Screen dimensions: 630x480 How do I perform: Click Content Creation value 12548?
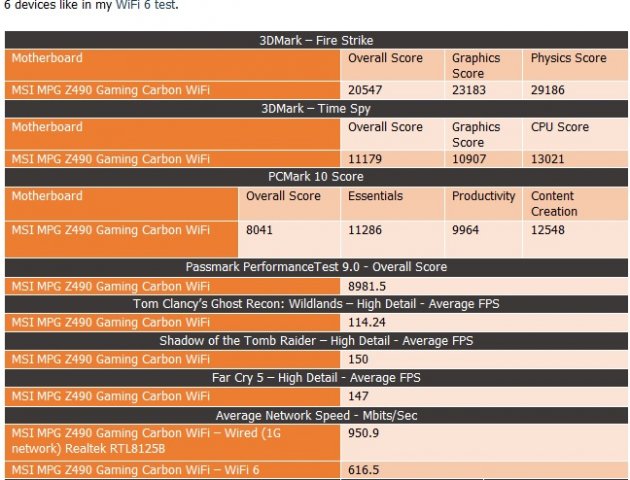point(548,230)
